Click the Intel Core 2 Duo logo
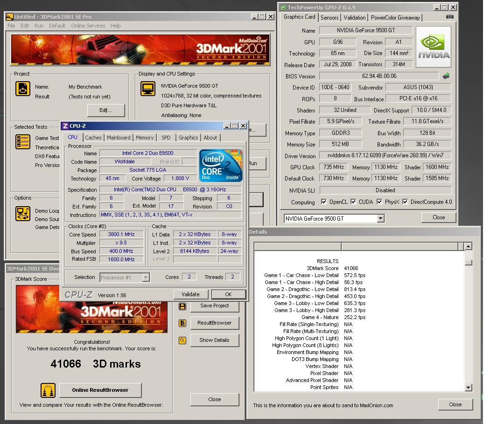504x424 pixels. [221, 166]
